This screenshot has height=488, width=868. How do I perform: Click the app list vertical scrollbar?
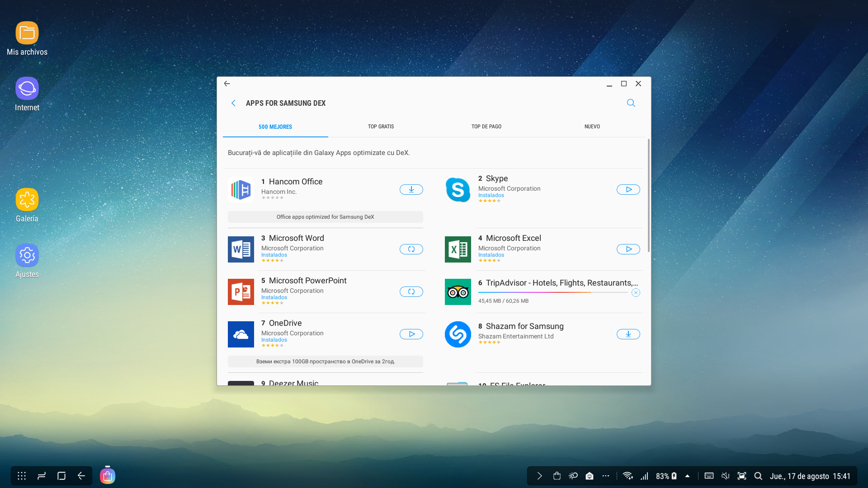coord(649,195)
